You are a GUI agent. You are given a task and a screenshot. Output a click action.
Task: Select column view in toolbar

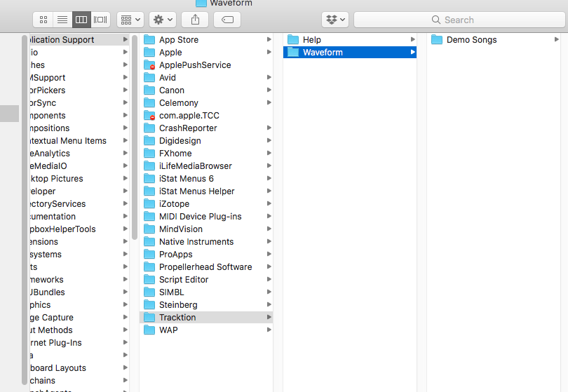81,20
